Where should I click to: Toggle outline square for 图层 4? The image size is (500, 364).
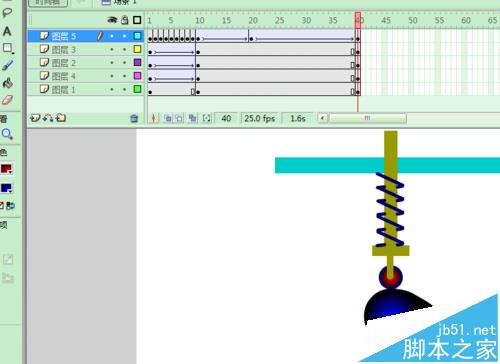pos(137,76)
